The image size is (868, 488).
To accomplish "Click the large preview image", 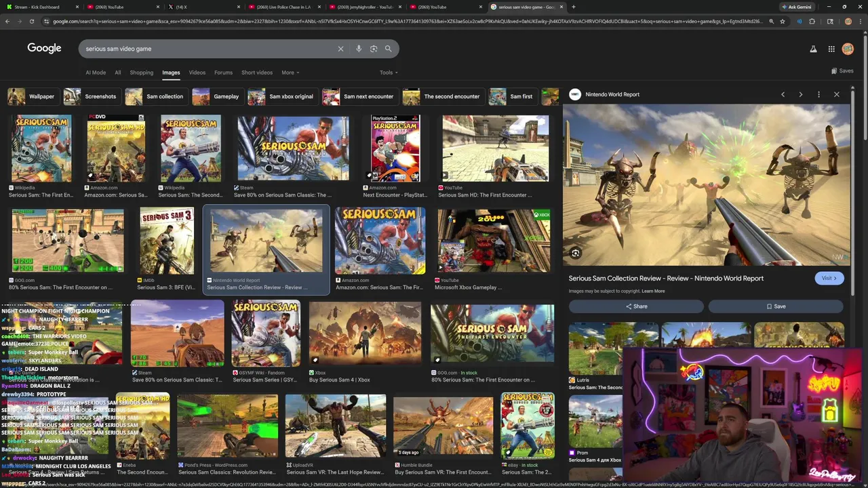I will pos(706,184).
